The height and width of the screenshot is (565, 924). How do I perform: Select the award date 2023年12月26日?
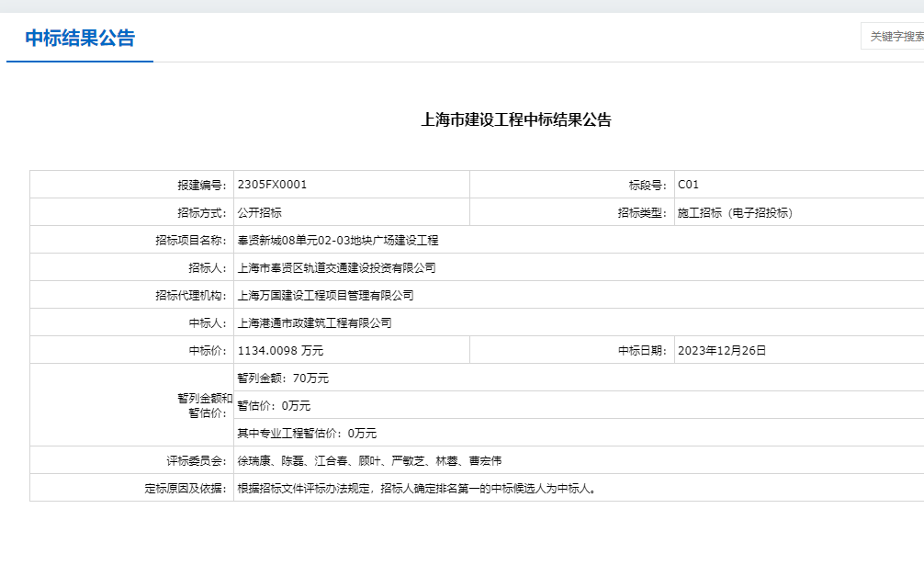pos(721,350)
